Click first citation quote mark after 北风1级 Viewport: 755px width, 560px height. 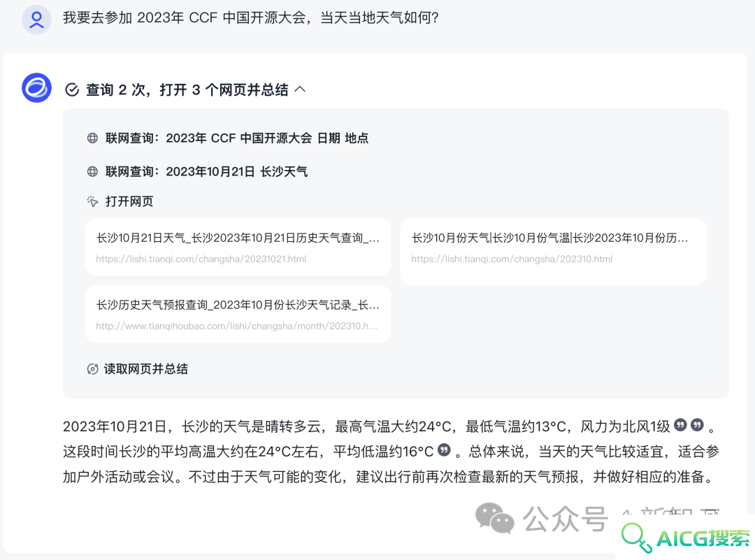pos(680,424)
